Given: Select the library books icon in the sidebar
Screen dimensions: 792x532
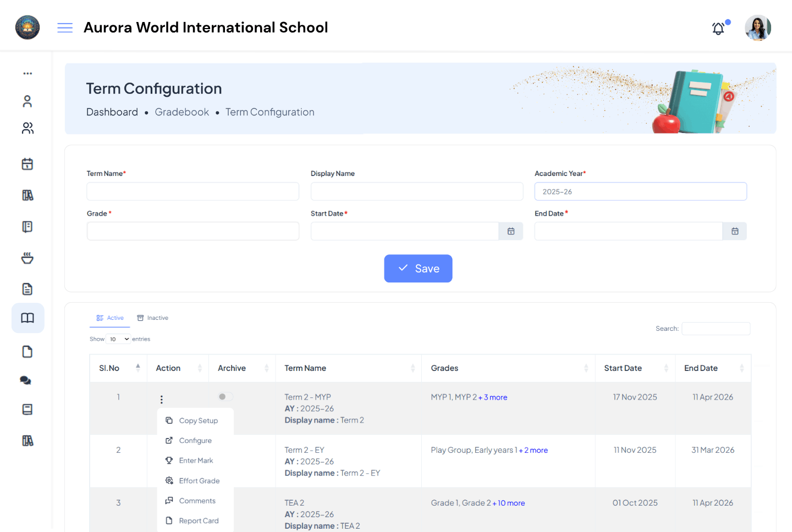Looking at the screenshot, I should click(x=27, y=195).
